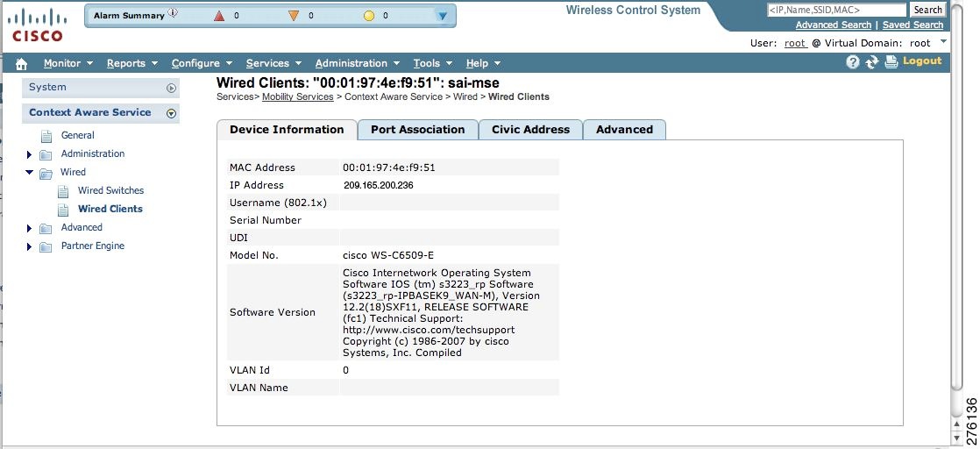Open the Help menu
The height and width of the screenshot is (449, 980).
pos(483,63)
